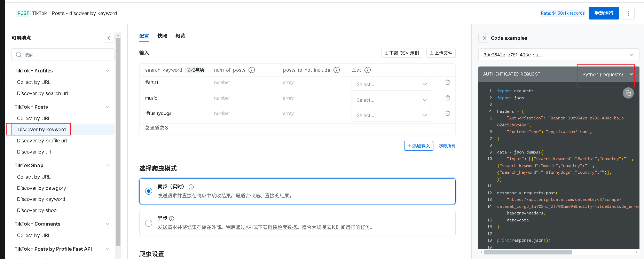Open country Select dropdown for music row
Viewport: 644px width, 259px height.
392,100
